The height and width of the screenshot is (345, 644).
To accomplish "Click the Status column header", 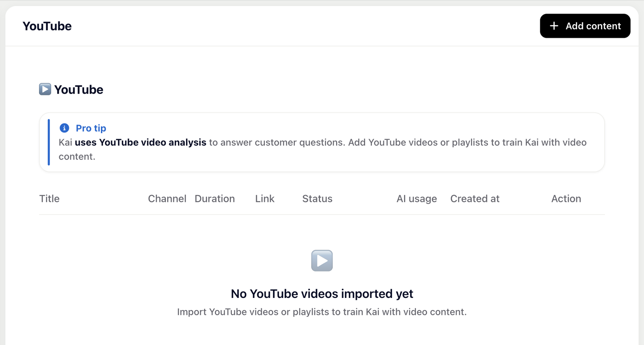I will click(317, 199).
